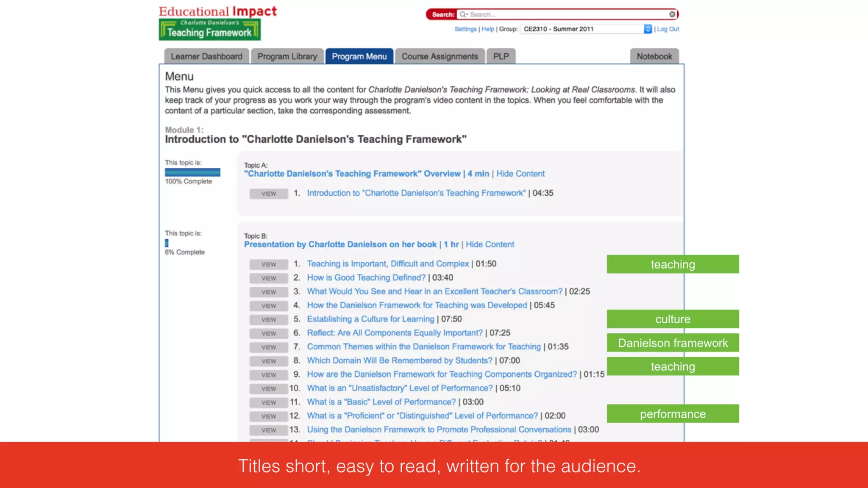The width and height of the screenshot is (868, 488).
Task: Open the PLP tab
Action: pyautogui.click(x=501, y=56)
